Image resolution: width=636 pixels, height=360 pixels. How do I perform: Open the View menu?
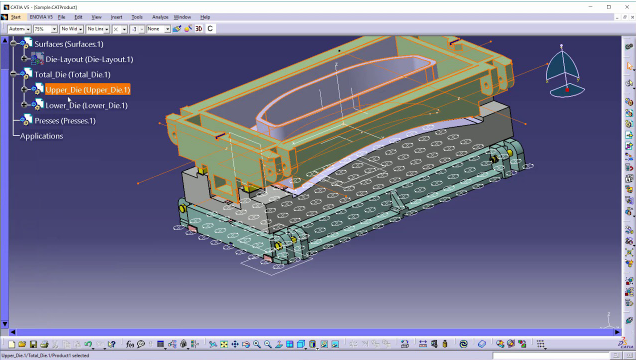pos(96,17)
